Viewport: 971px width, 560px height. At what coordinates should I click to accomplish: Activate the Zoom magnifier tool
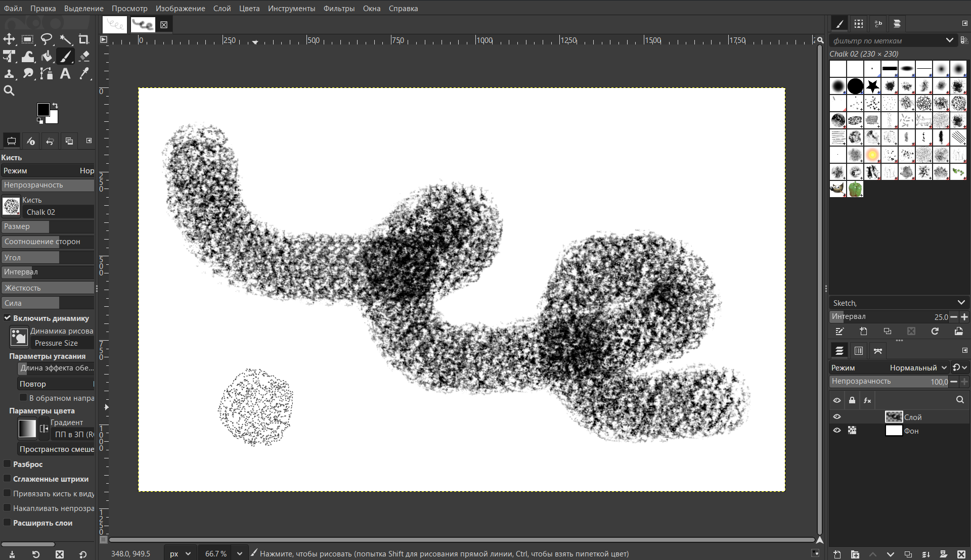[x=9, y=91]
